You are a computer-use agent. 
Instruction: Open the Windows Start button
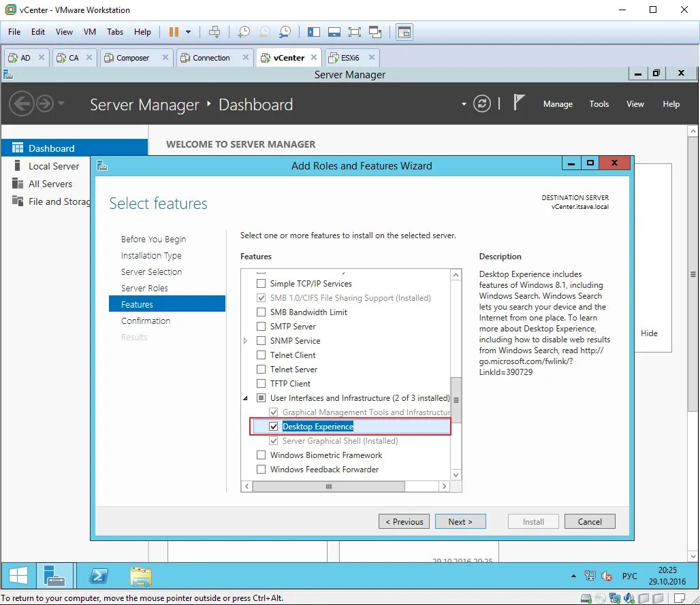(x=18, y=576)
